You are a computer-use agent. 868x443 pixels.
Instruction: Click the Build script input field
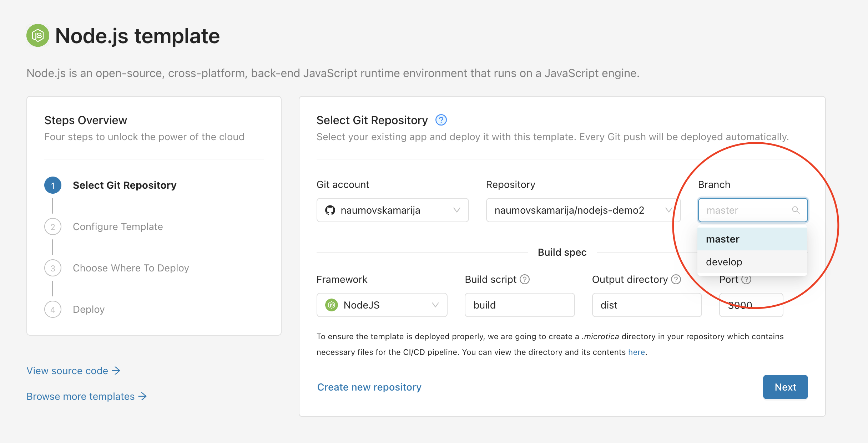pyautogui.click(x=520, y=305)
